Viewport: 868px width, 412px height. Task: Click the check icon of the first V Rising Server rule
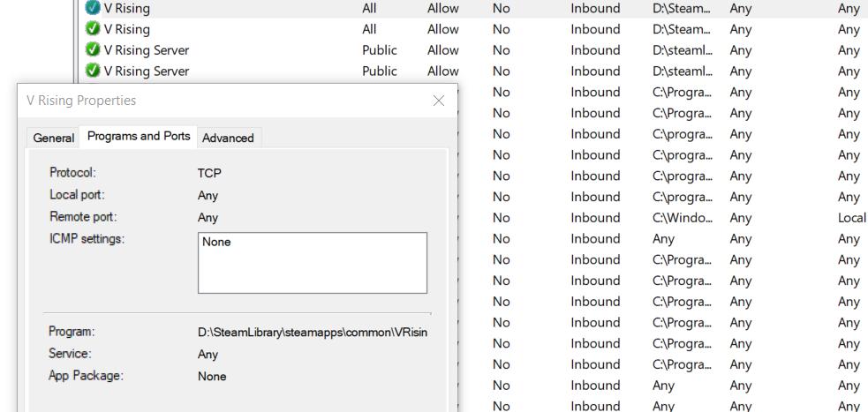point(93,49)
